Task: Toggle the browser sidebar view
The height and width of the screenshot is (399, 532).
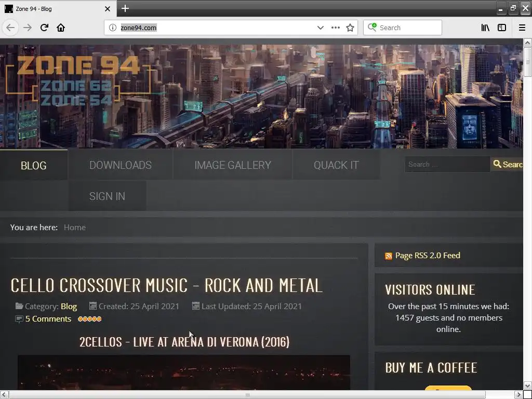Action: 502,28
